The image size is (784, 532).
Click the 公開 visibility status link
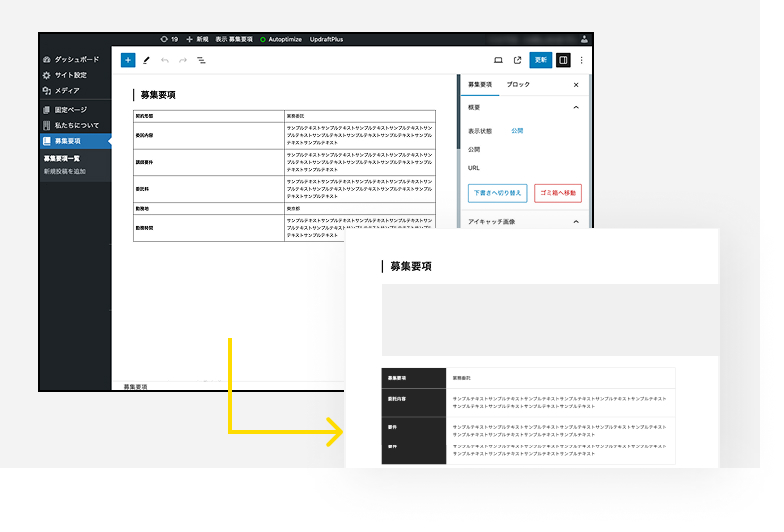point(517,130)
